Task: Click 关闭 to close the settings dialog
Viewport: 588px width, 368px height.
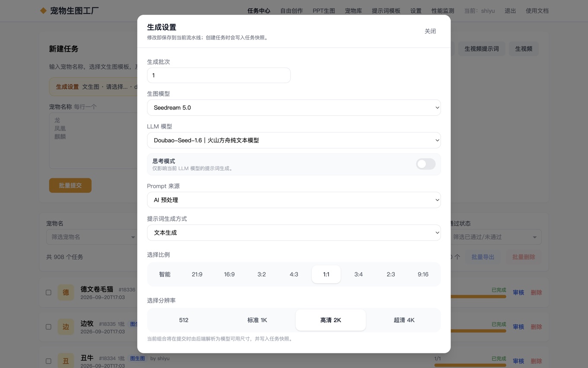Action: coord(430,31)
